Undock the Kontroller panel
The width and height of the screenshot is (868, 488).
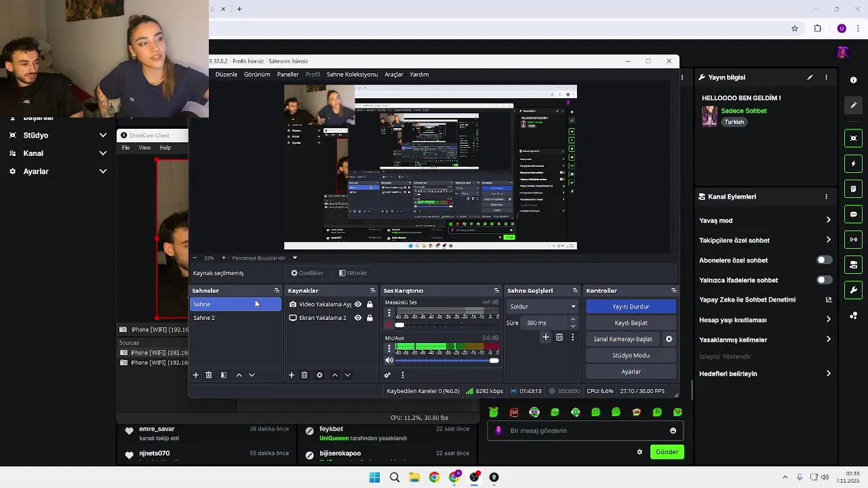673,291
